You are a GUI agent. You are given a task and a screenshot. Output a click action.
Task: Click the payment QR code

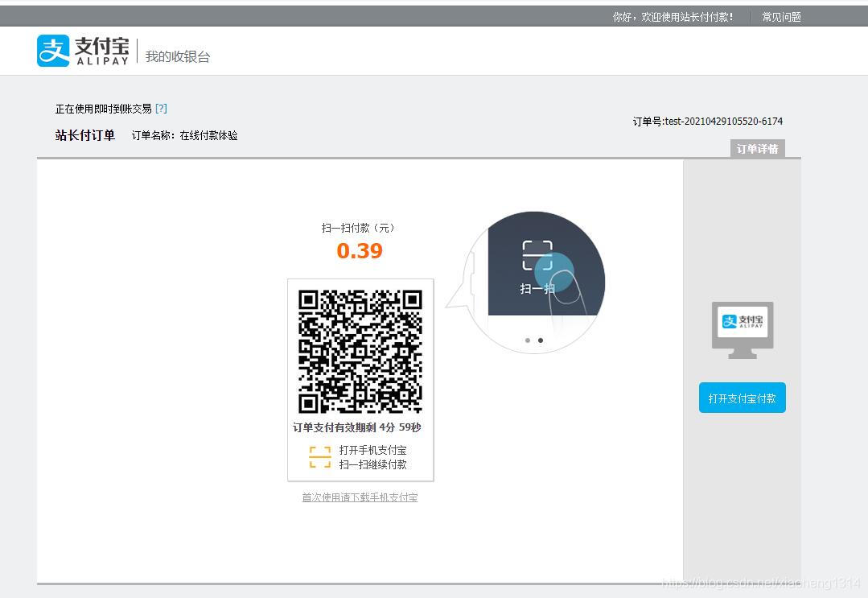click(360, 352)
